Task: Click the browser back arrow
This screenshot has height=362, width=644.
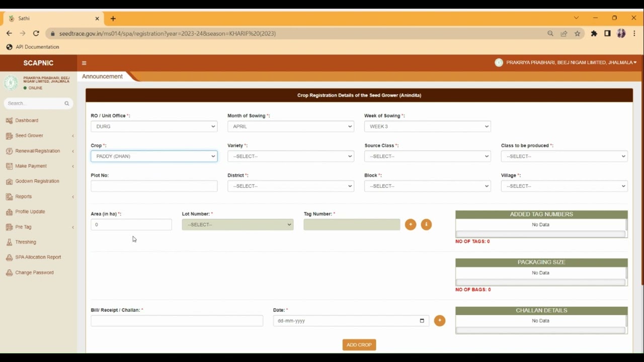Action: (x=9, y=33)
